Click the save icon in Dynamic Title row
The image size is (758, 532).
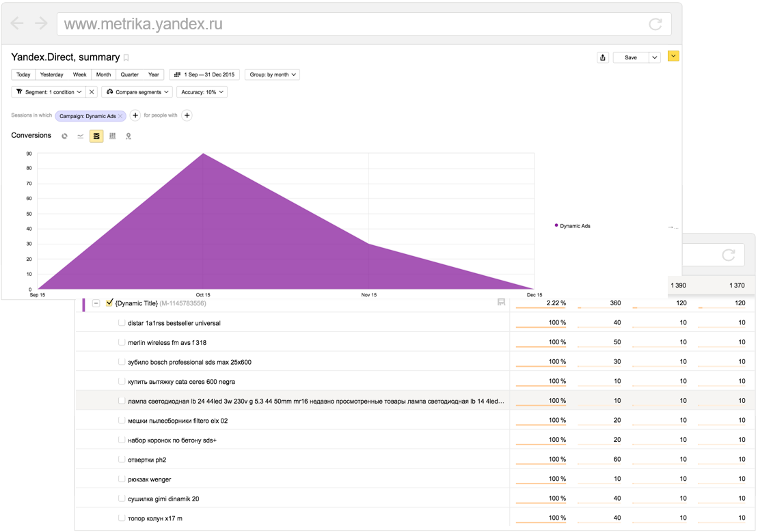click(501, 303)
